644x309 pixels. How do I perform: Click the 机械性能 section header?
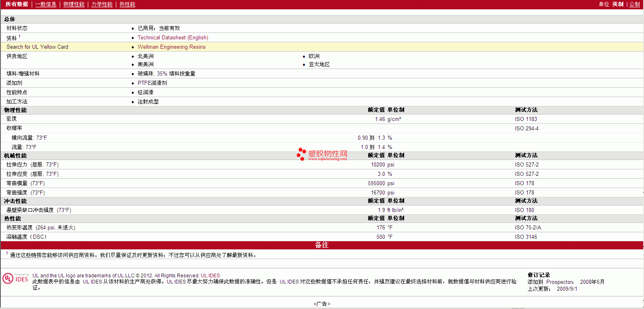15,156
